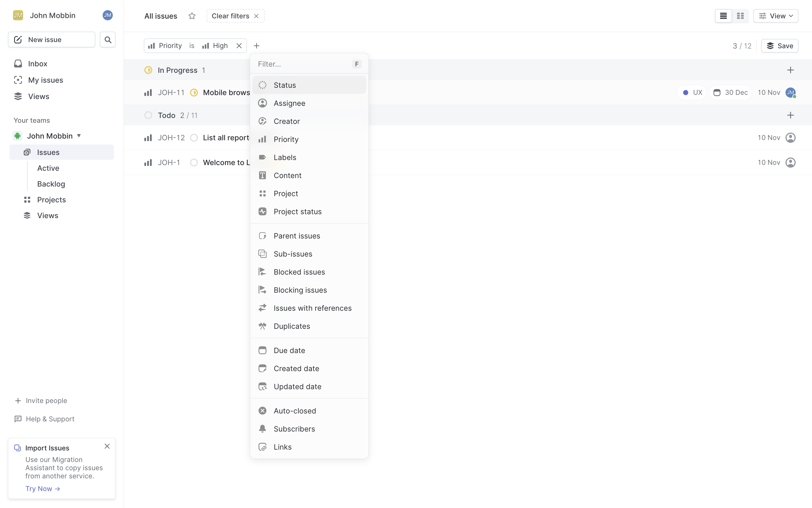Pick Duplicates filter option
Image resolution: width=812 pixels, height=508 pixels.
309,326
